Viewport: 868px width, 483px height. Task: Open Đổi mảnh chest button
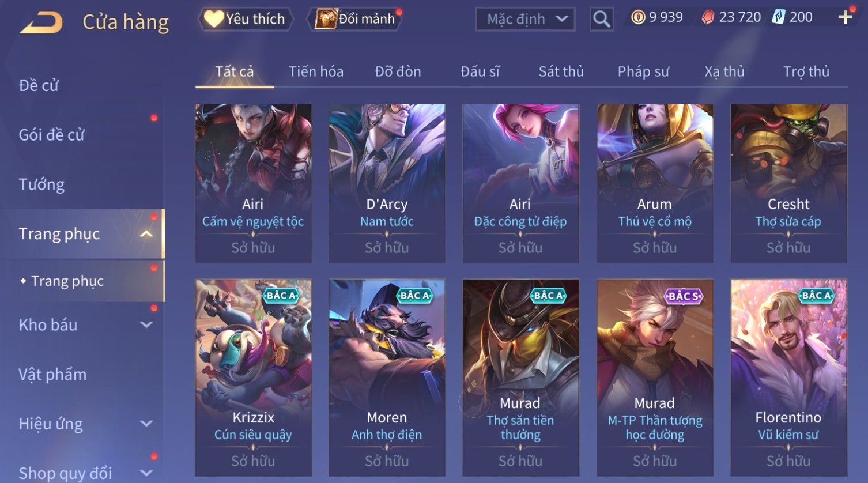[x=355, y=19]
